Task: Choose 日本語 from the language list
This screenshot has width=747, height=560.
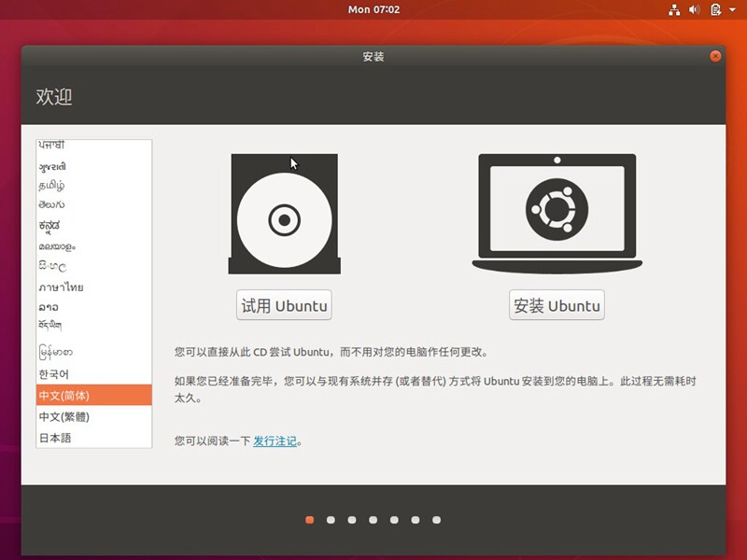Action: (93, 438)
